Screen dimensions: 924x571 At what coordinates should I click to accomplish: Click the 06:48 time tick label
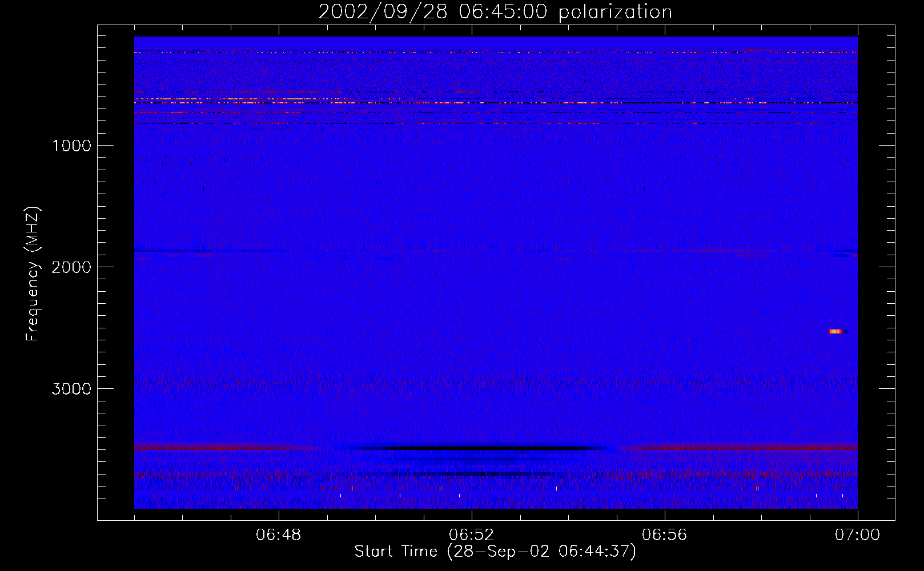pyautogui.click(x=279, y=535)
